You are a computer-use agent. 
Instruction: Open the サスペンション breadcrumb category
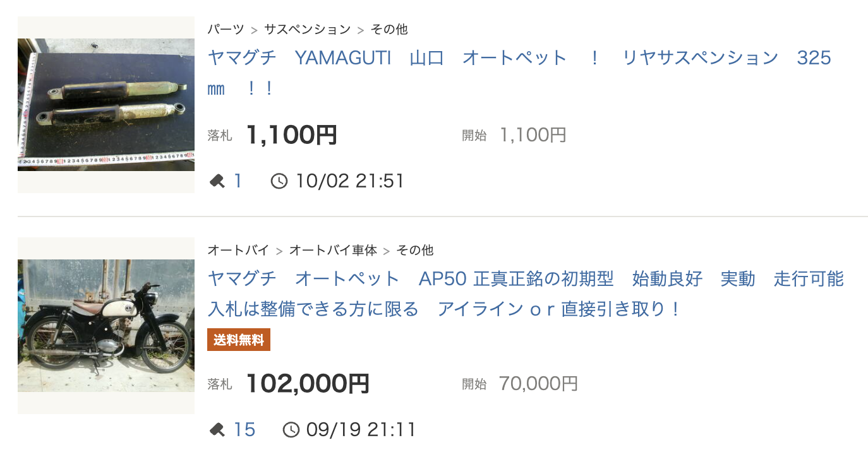307,30
